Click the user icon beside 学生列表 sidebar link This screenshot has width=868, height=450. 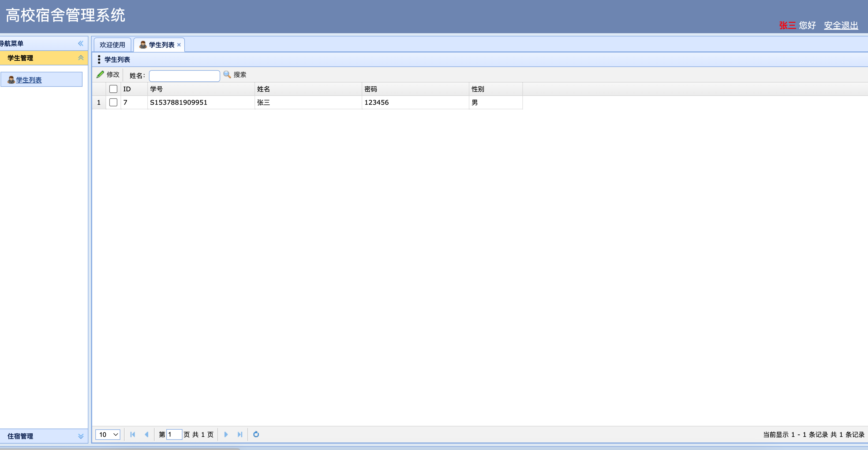pyautogui.click(x=11, y=80)
